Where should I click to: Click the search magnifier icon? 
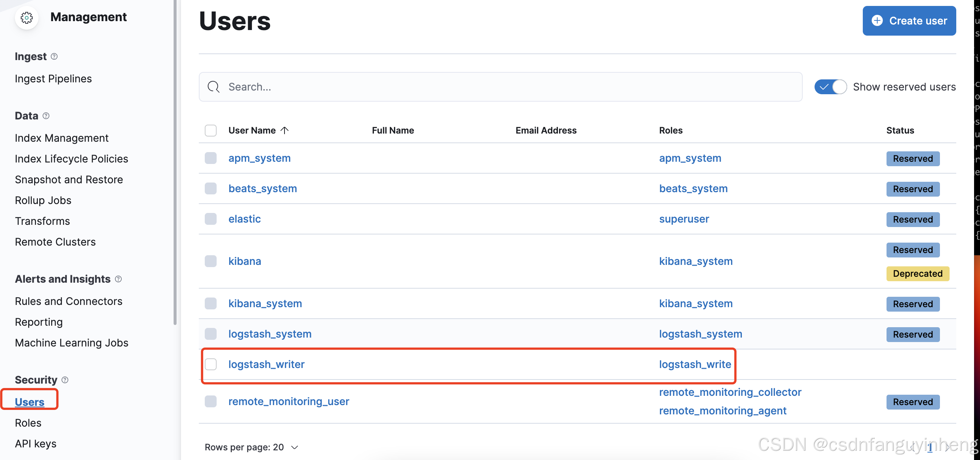pos(213,87)
